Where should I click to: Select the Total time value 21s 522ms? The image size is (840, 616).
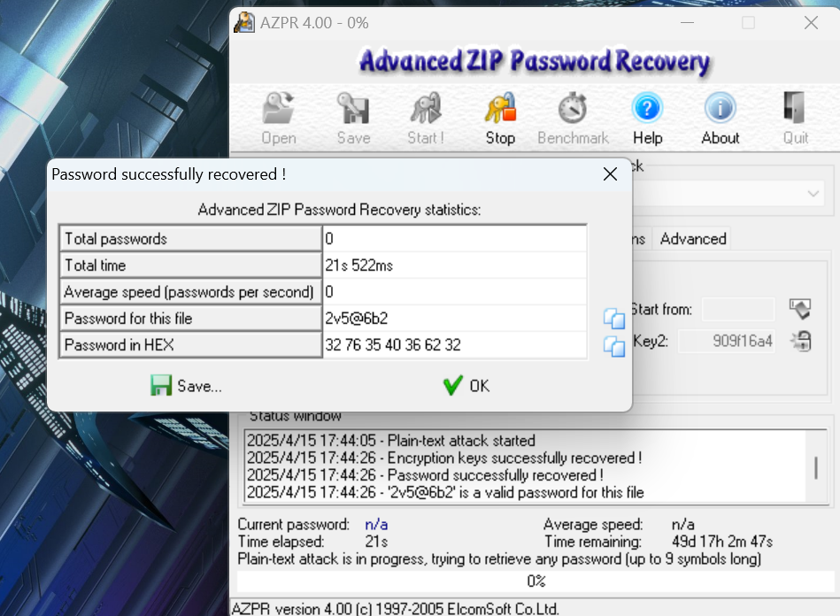359,266
